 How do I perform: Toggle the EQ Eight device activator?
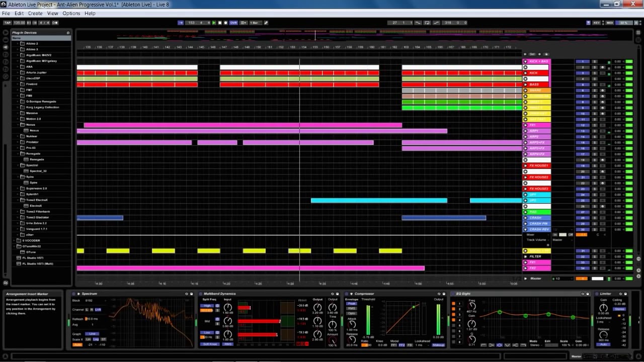[x=453, y=294]
